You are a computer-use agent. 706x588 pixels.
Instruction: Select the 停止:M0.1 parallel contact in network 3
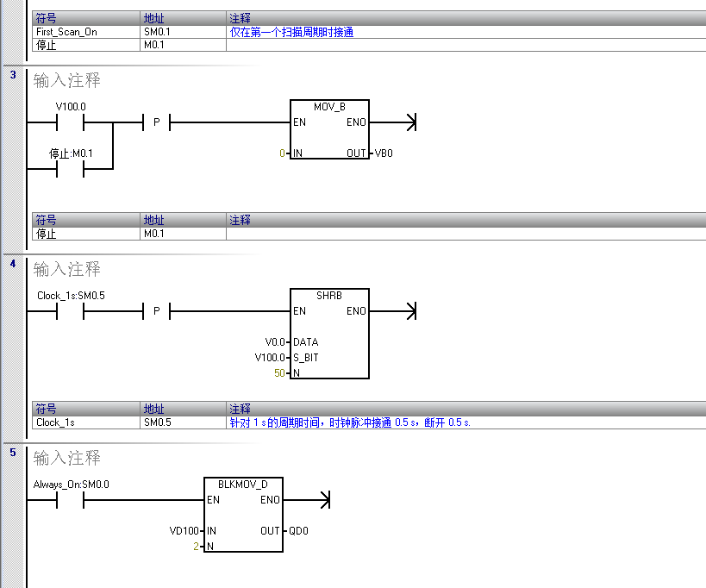pos(70,170)
